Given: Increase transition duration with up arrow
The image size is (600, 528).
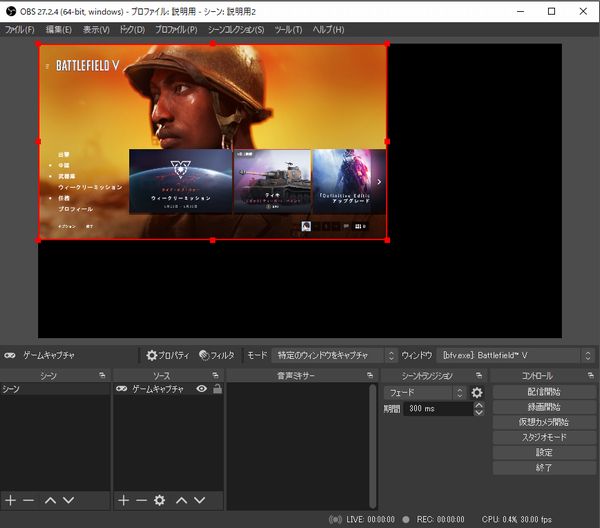Looking at the screenshot, I should pyautogui.click(x=479, y=405).
